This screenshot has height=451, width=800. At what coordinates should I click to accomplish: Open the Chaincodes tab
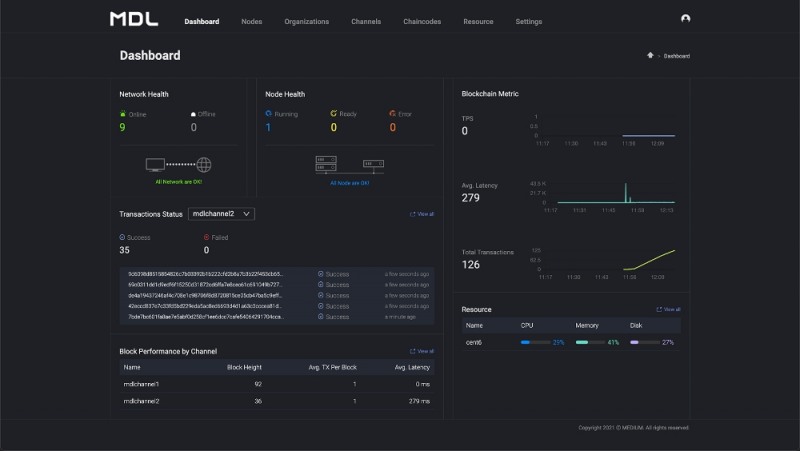(x=421, y=21)
